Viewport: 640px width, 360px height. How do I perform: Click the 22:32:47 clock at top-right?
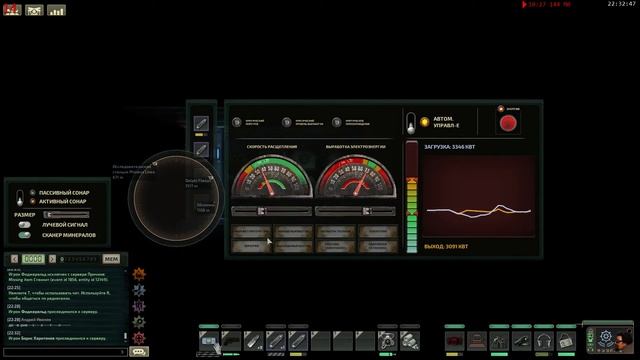pyautogui.click(x=621, y=4)
